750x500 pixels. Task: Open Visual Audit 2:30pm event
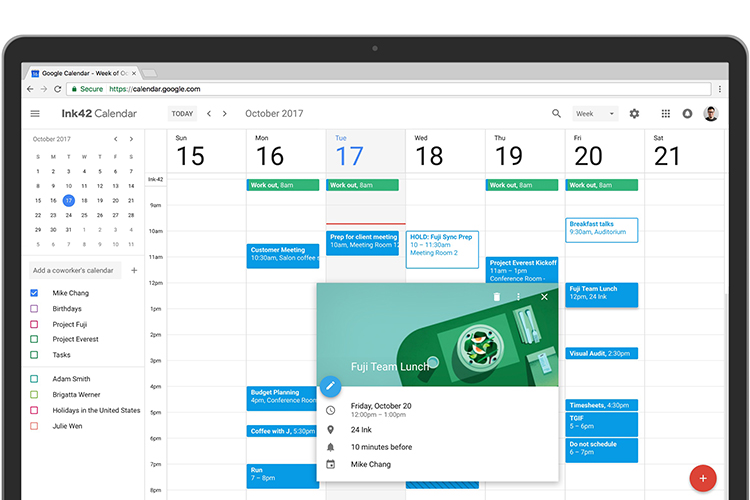point(602,354)
